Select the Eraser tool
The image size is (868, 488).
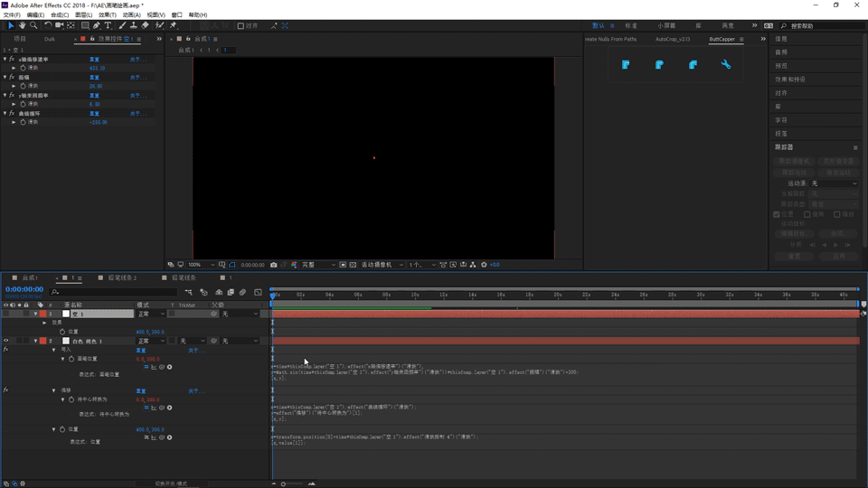pyautogui.click(x=145, y=25)
